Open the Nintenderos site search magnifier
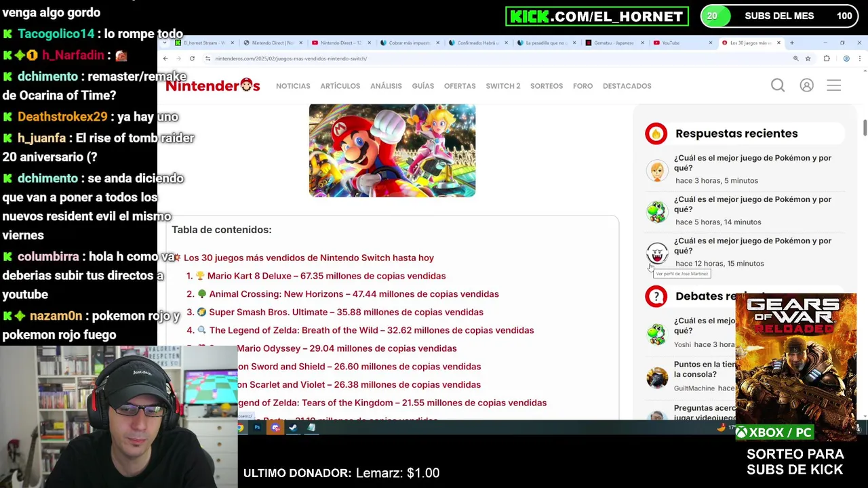This screenshot has width=868, height=488. (x=778, y=85)
